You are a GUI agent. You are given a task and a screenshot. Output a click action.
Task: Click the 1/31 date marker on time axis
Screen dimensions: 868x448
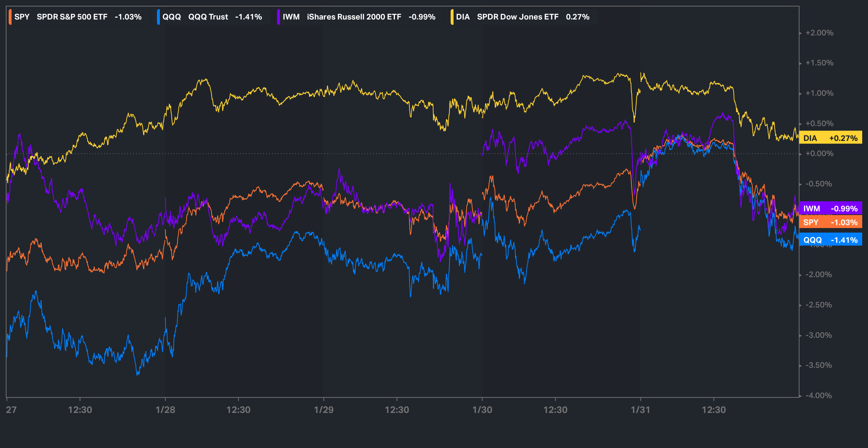pyautogui.click(x=641, y=410)
